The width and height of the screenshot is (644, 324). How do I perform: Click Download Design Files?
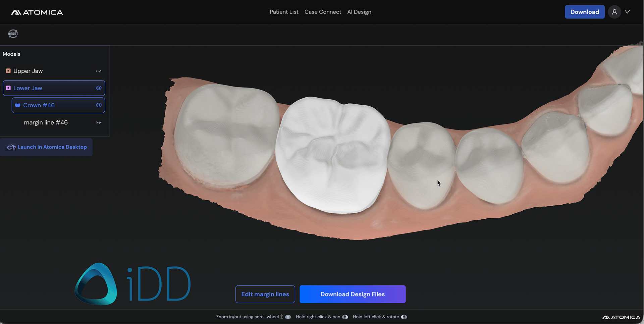tap(352, 294)
